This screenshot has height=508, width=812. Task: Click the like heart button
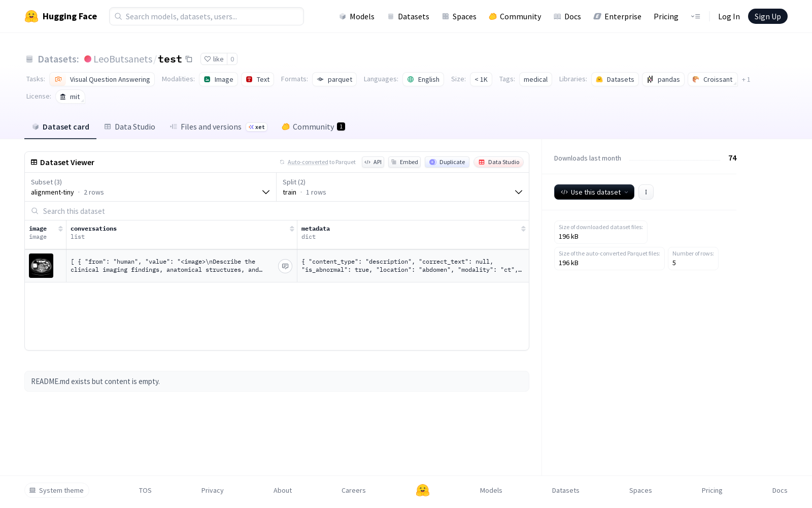pyautogui.click(x=214, y=59)
